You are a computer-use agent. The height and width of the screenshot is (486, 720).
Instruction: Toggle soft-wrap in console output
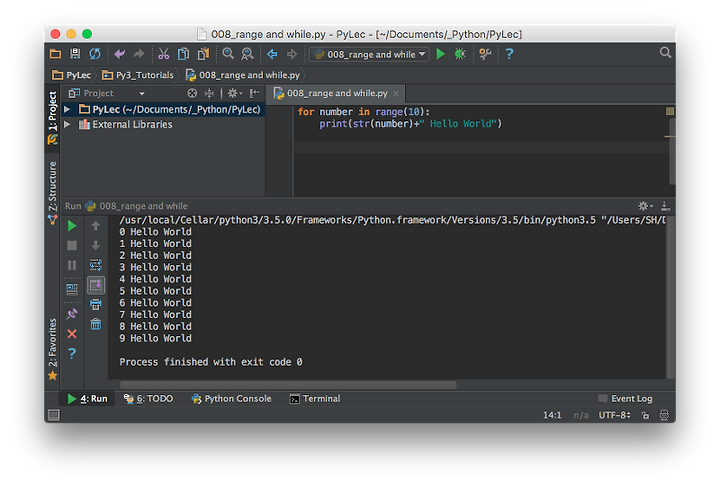coord(96,265)
